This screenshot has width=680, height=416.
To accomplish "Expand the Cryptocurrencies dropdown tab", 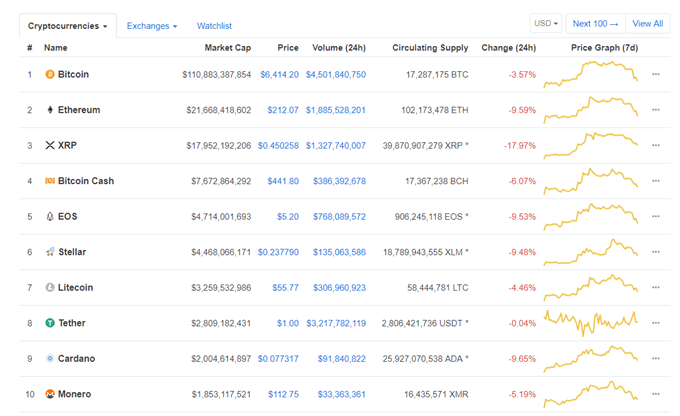I will tap(68, 26).
